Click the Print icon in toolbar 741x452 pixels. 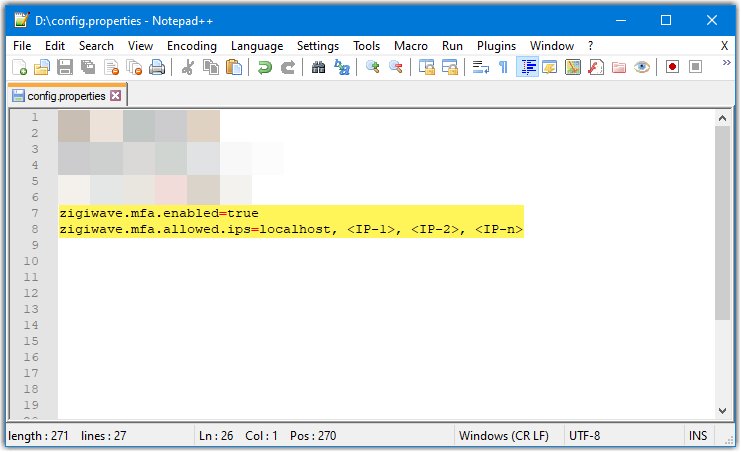click(157, 67)
